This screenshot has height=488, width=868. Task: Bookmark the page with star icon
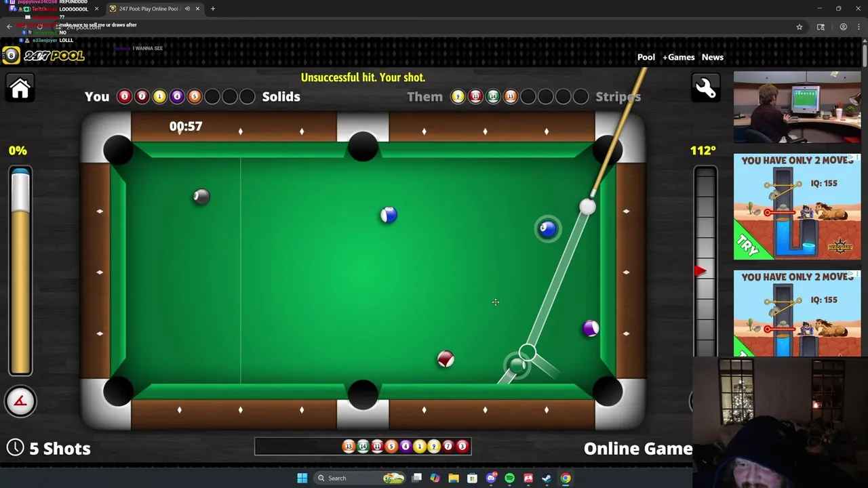pyautogui.click(x=800, y=27)
